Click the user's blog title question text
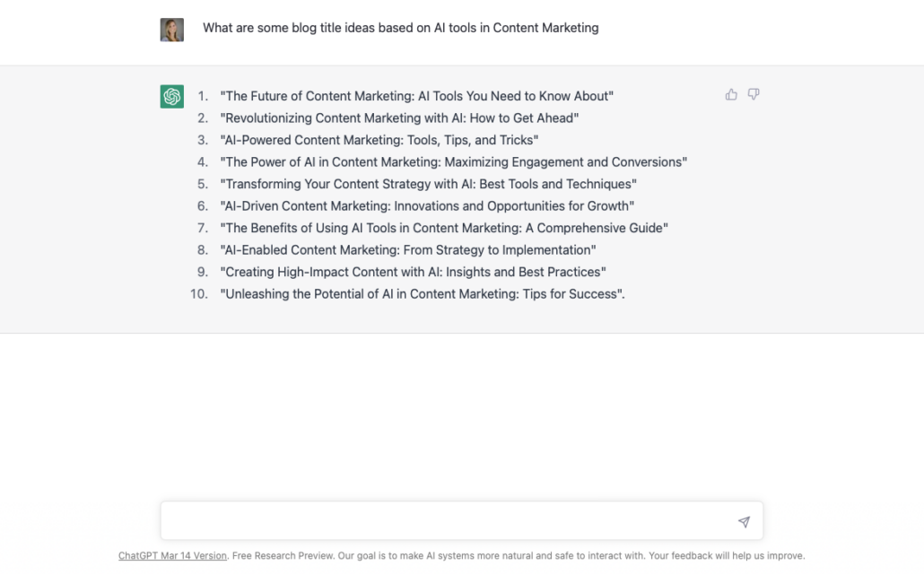The image size is (924, 574). 401,29
